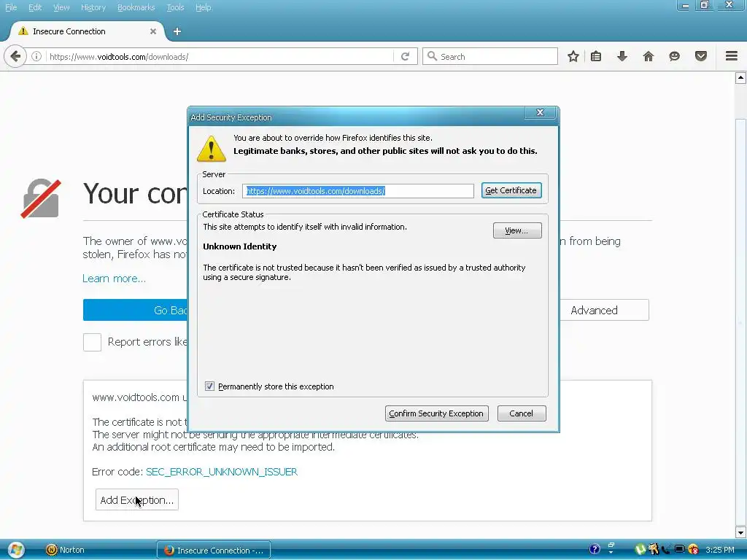The height and width of the screenshot is (560, 747).
Task: Confirm Security Exception
Action: [x=436, y=413]
